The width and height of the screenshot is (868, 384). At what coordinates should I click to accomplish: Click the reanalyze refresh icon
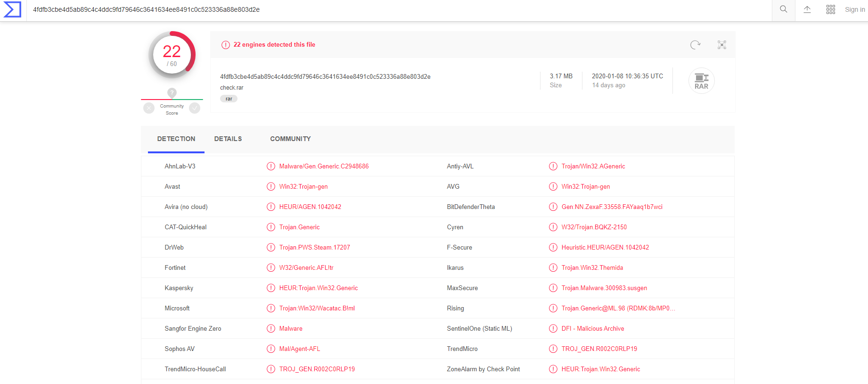(x=695, y=45)
